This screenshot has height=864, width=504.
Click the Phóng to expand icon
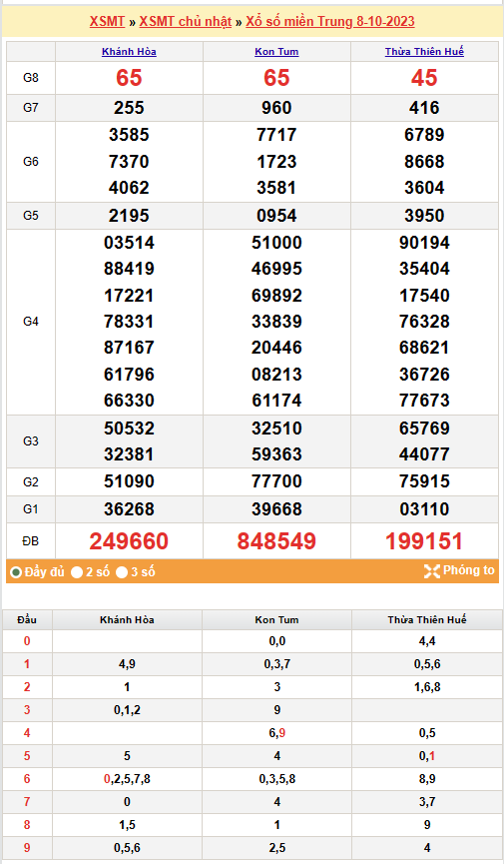point(432,571)
